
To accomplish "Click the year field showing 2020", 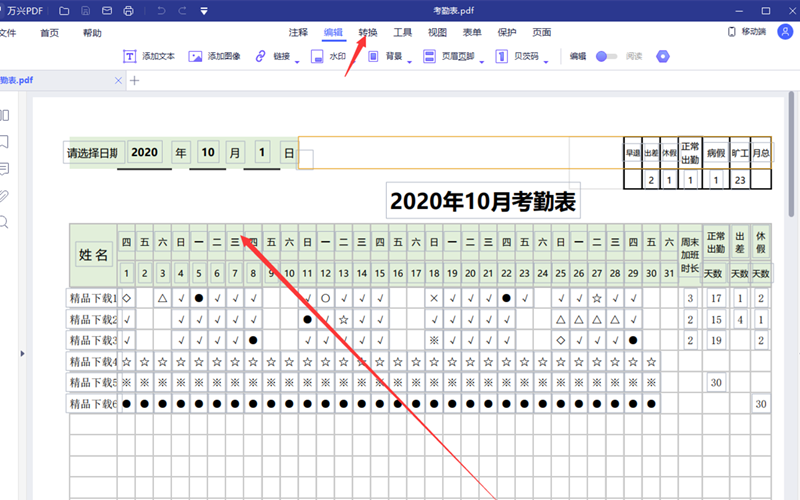I will [x=144, y=153].
